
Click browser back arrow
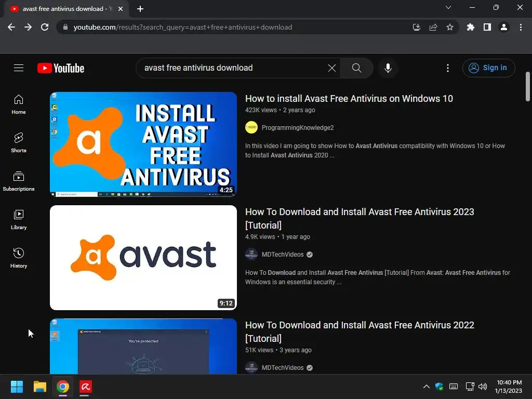pyautogui.click(x=11, y=27)
